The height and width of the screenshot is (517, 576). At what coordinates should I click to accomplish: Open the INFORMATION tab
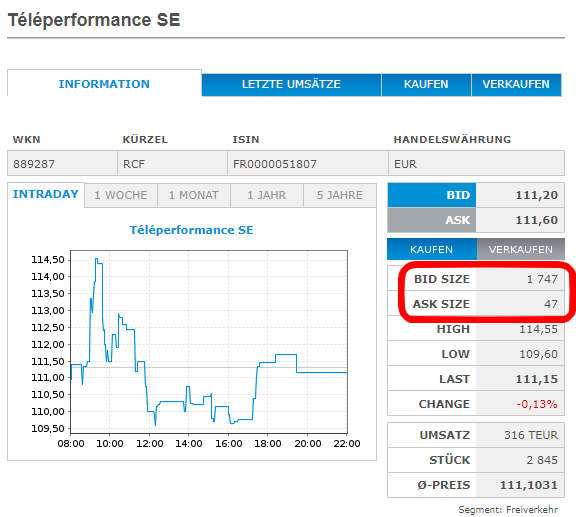click(x=104, y=84)
